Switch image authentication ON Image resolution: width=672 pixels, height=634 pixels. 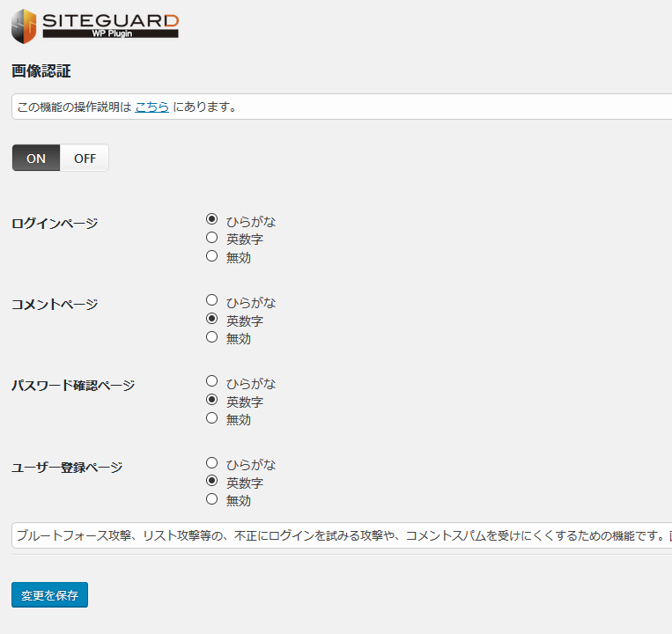click(x=36, y=158)
